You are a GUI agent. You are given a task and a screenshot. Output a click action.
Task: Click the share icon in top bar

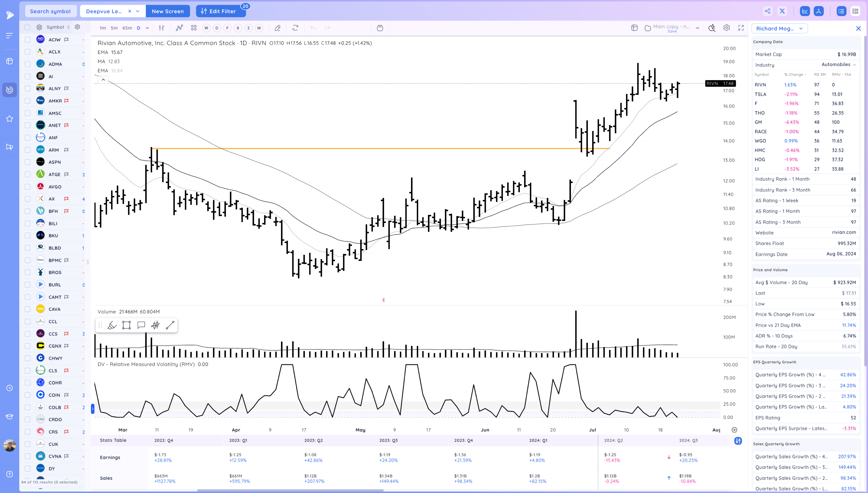[x=768, y=11]
